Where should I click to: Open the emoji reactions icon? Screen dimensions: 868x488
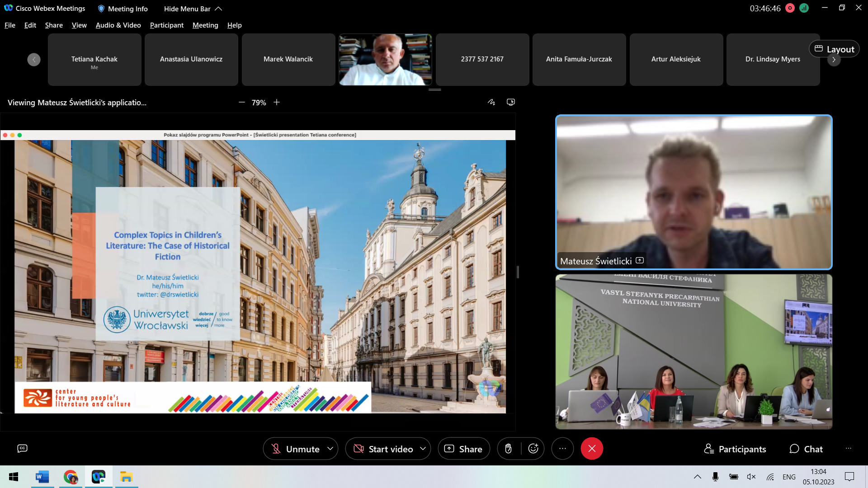[x=533, y=449]
